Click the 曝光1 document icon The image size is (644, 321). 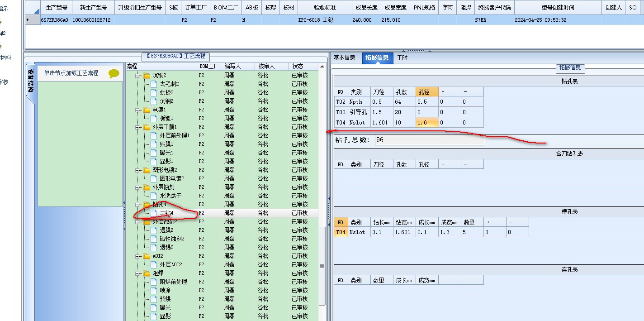click(x=154, y=153)
